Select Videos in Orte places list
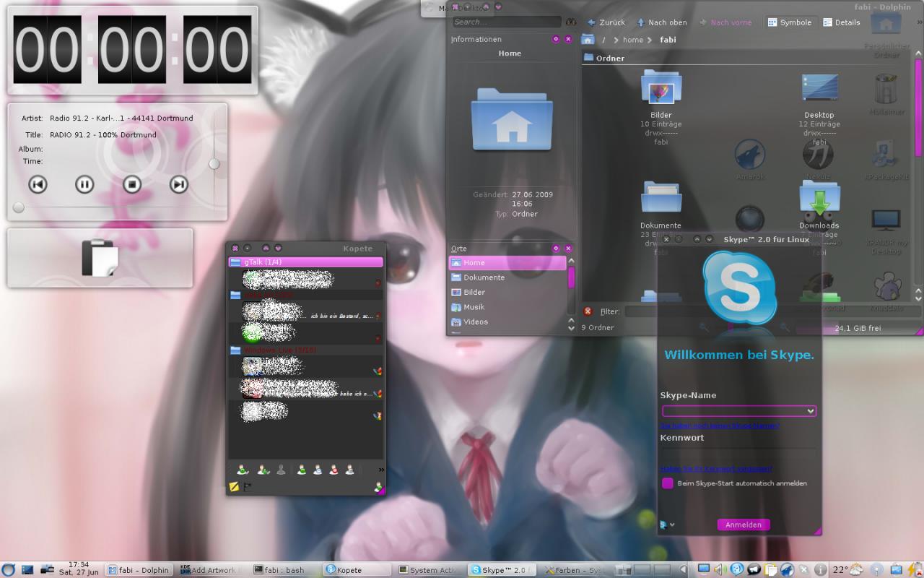Screen dimensions: 924x578 click(507, 322)
